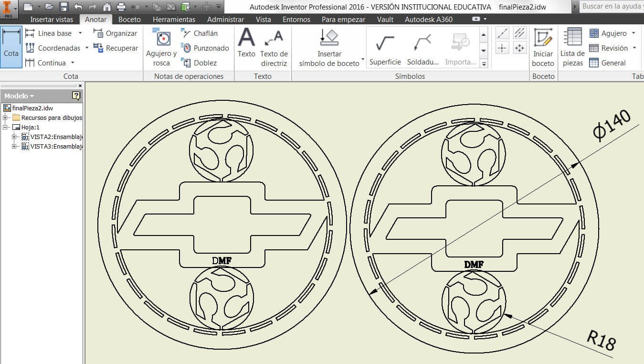Click the Undo arrow
The image size is (644, 364).
click(x=78, y=7)
